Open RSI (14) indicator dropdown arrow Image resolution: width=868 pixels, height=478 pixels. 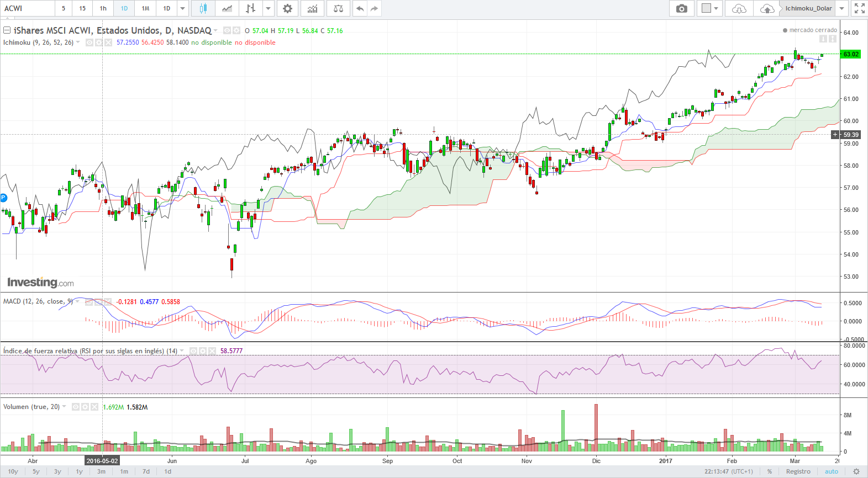click(182, 351)
